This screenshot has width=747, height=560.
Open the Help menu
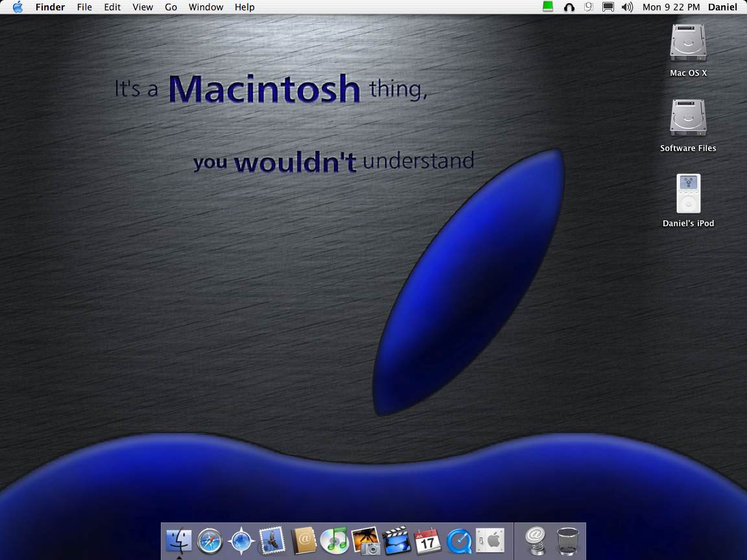(244, 7)
